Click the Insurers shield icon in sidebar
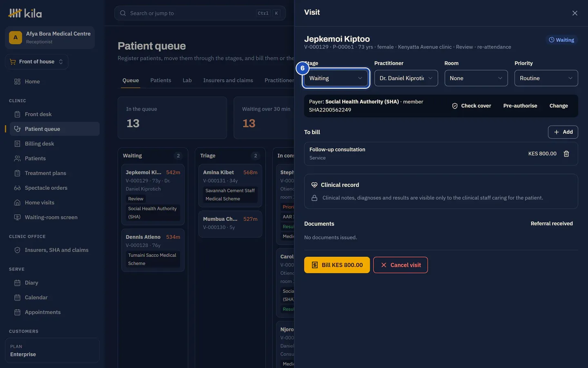The image size is (588, 368). point(17,250)
